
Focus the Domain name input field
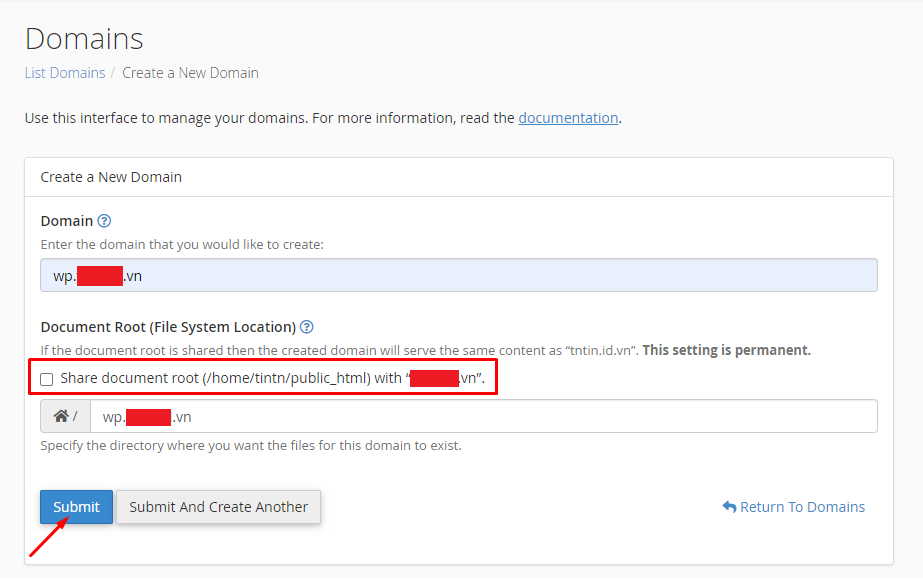click(x=459, y=275)
